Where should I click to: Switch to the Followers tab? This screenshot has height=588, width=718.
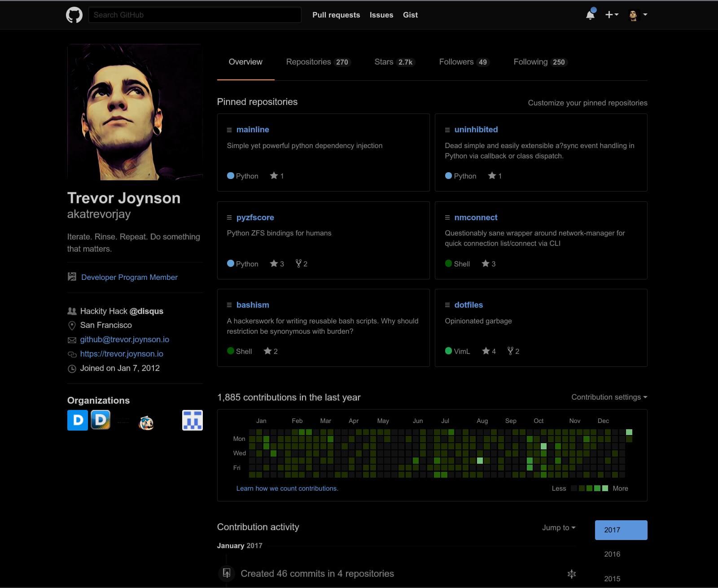(464, 62)
